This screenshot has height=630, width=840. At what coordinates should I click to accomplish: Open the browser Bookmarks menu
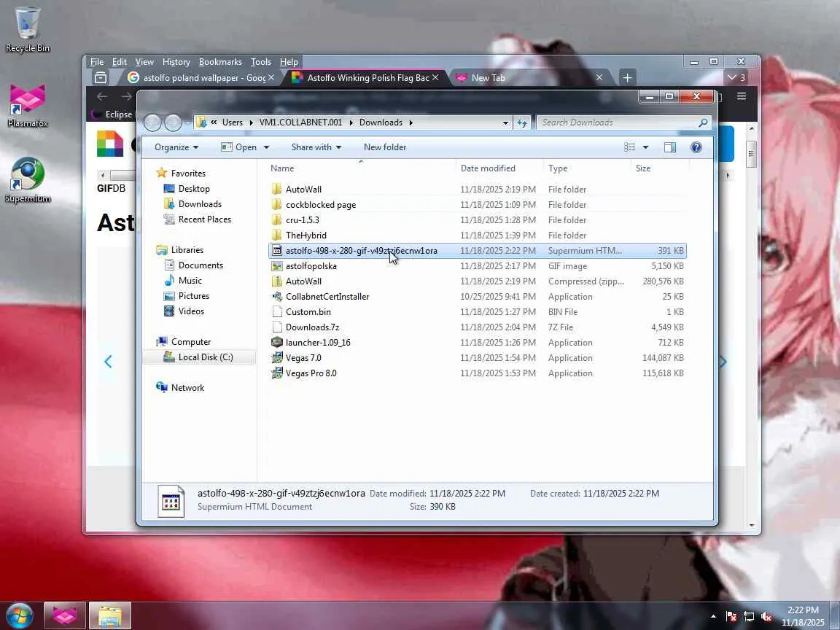click(x=220, y=62)
